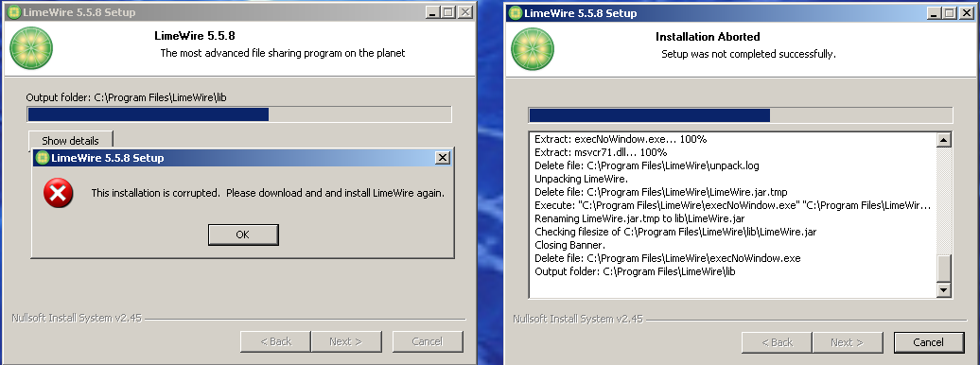980x365 pixels.
Task: Select log line 'Closing Banner.'
Action: (x=570, y=244)
